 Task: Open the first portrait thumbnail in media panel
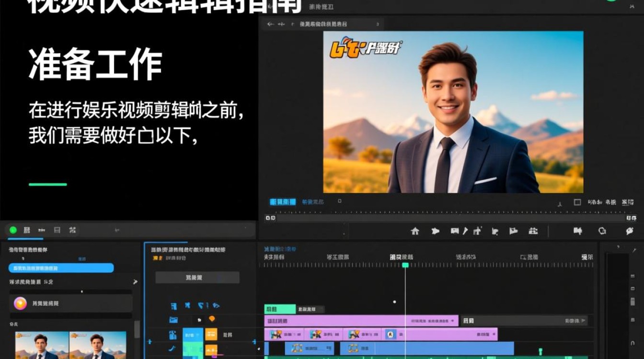coord(42,345)
